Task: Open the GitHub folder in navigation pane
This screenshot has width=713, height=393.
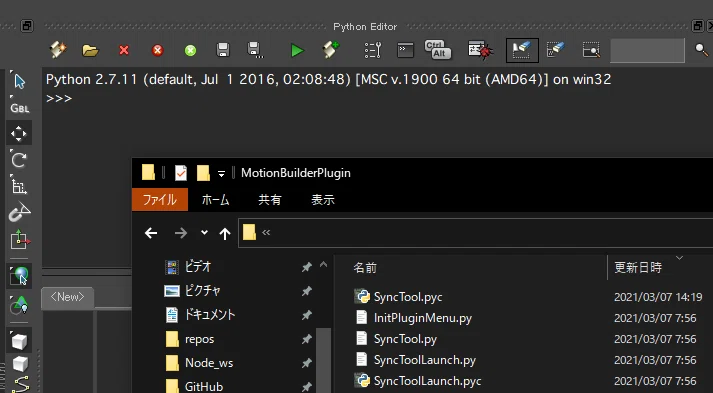Action: click(x=204, y=387)
